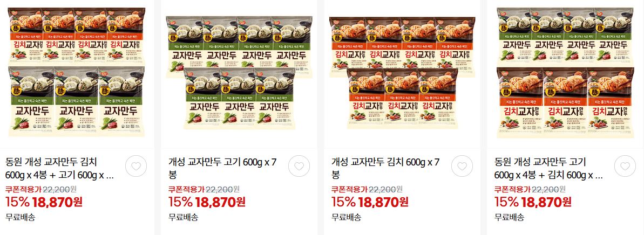The width and height of the screenshot is (644, 235).
Task: Click the 18,870원 price under 고기 600g x 7봉
Action: pos(221,202)
